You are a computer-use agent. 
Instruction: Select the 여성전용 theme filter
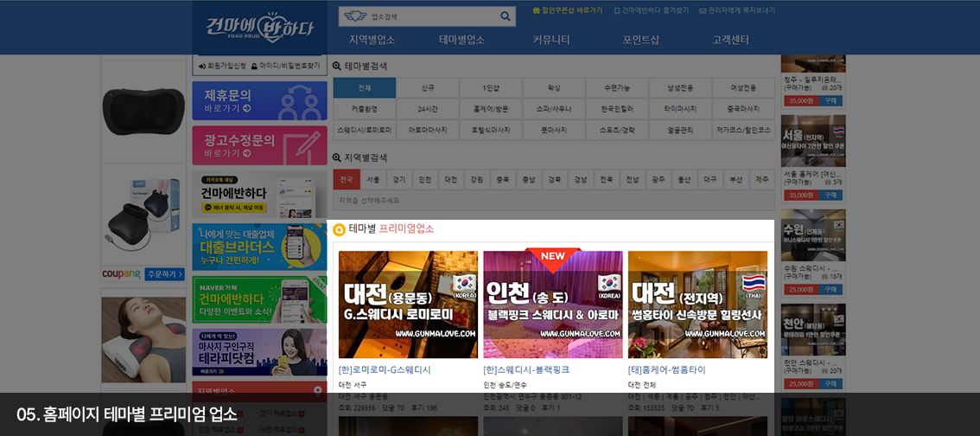tap(744, 88)
